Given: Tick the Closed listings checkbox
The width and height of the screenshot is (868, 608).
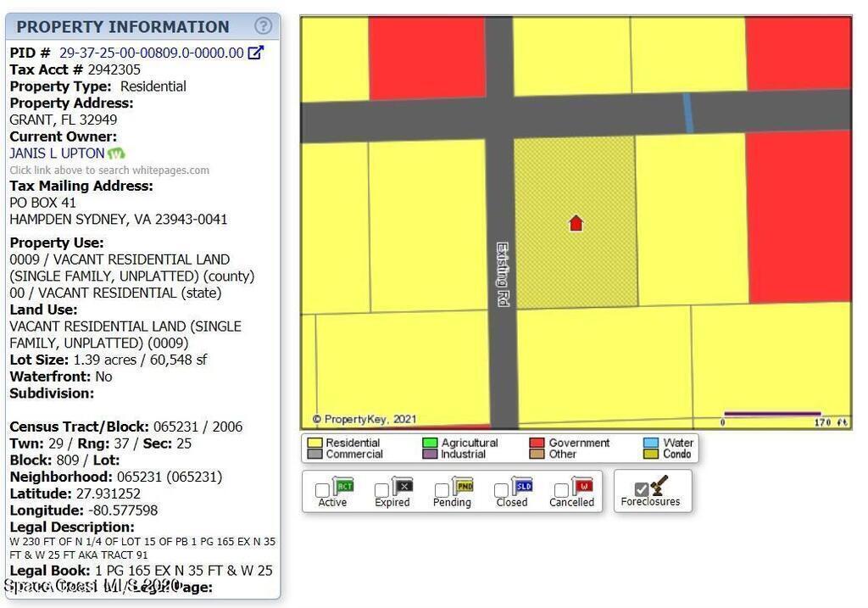Looking at the screenshot, I should click(502, 490).
